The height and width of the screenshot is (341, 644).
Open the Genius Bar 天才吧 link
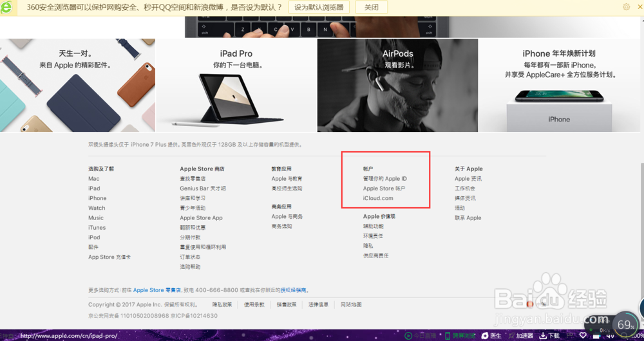click(x=203, y=189)
